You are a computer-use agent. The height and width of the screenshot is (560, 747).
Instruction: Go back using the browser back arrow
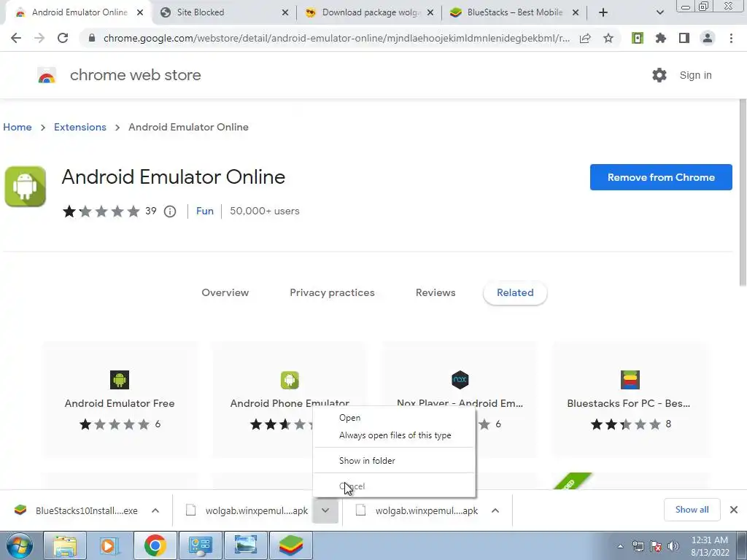(16, 38)
